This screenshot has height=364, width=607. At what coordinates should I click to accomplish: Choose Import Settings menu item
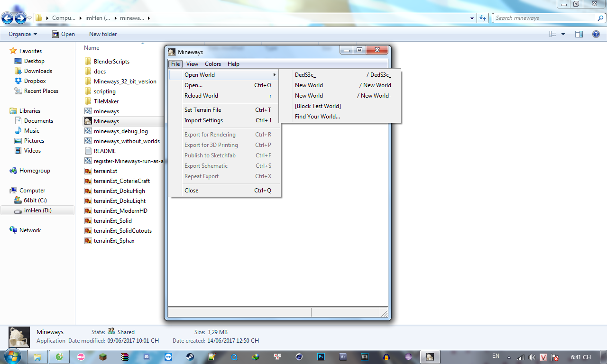[225, 120]
